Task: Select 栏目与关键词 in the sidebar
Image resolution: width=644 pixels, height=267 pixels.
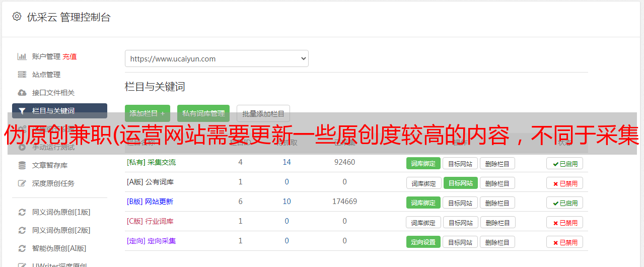Action: coord(59,111)
